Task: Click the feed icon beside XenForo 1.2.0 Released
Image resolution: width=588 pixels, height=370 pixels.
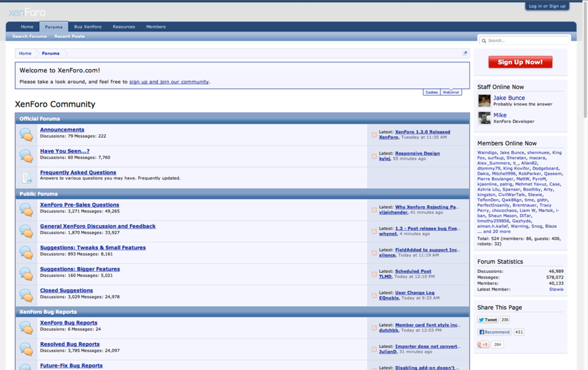Action: click(374, 135)
